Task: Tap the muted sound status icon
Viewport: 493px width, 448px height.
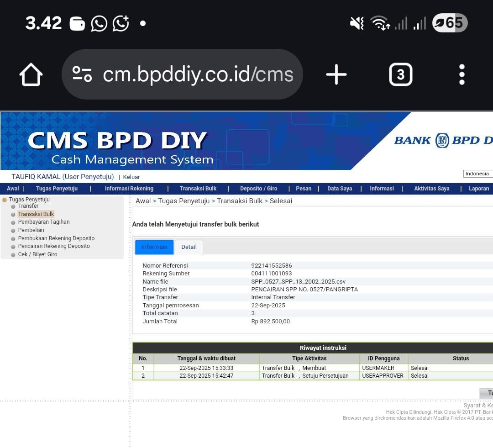Action: (x=357, y=23)
